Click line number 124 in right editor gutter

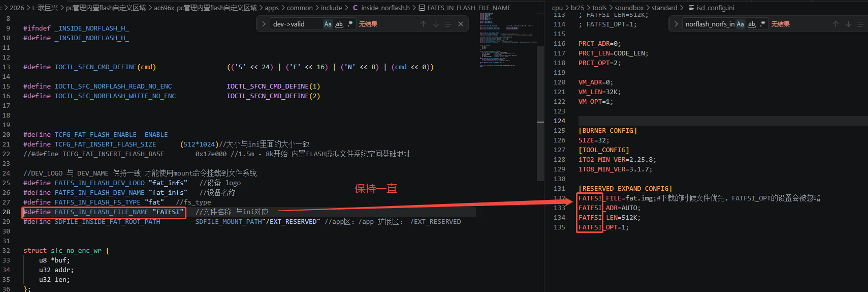pyautogui.click(x=559, y=121)
